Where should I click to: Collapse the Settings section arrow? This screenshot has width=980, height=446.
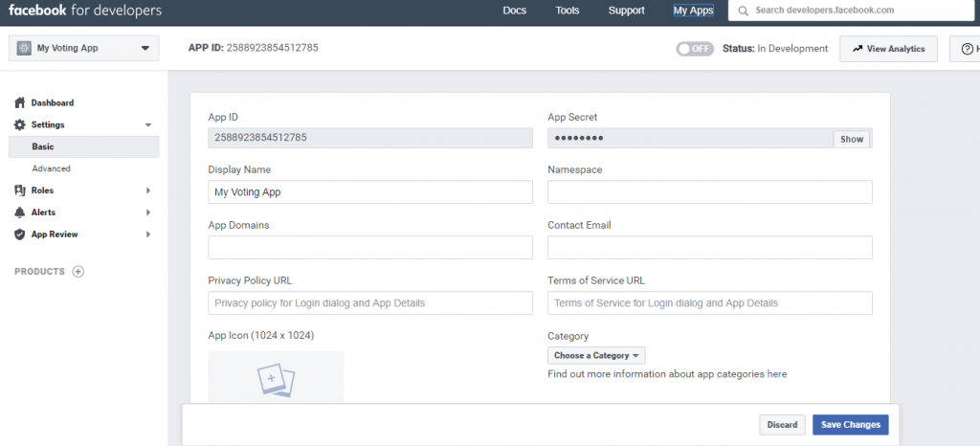click(148, 125)
